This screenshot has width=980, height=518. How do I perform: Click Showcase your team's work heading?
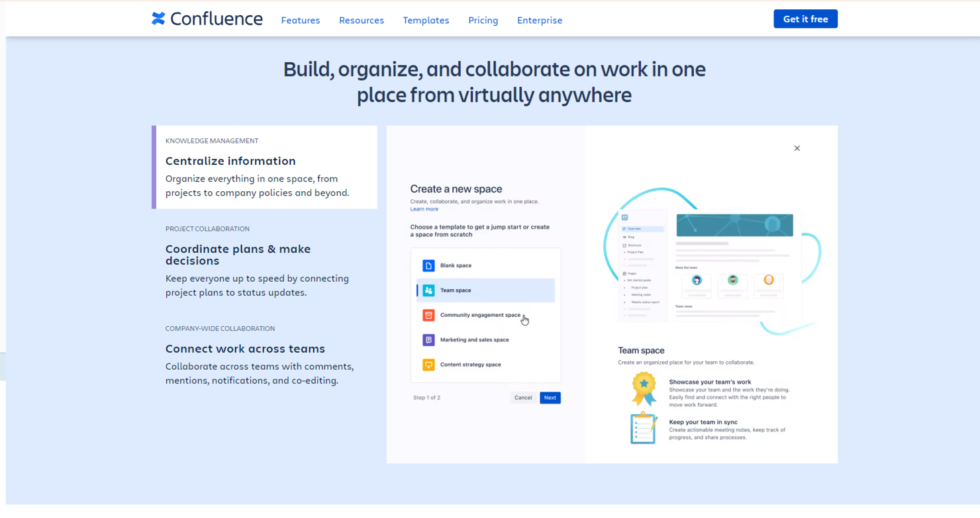pyautogui.click(x=710, y=382)
